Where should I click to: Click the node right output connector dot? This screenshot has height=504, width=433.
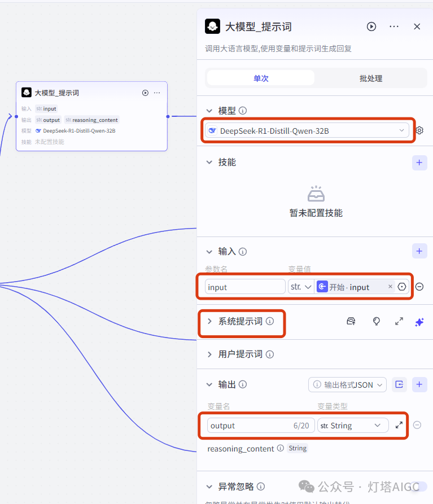pos(168,116)
